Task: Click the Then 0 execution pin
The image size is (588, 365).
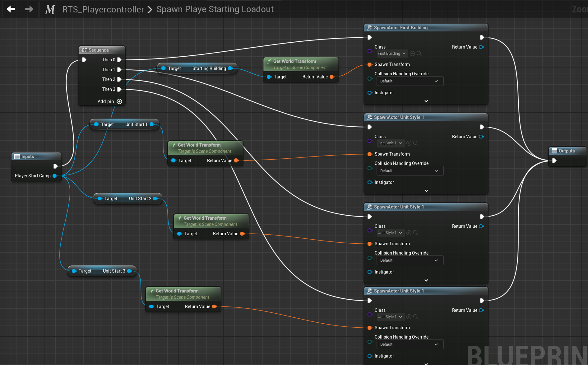Action: (119, 60)
